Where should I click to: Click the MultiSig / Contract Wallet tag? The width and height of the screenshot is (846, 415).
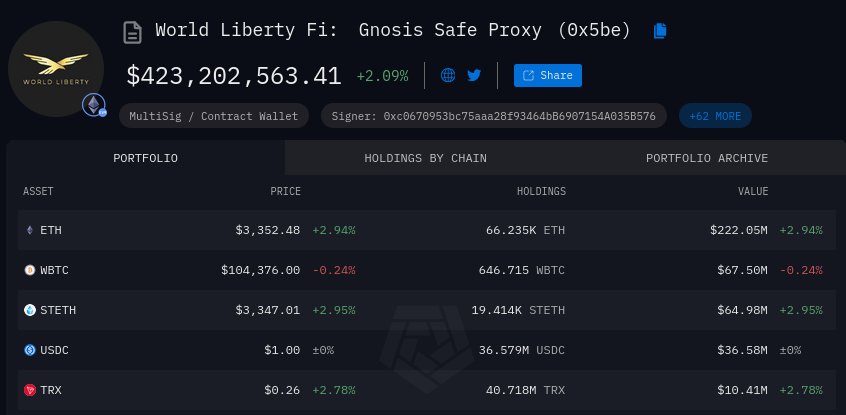coord(214,116)
